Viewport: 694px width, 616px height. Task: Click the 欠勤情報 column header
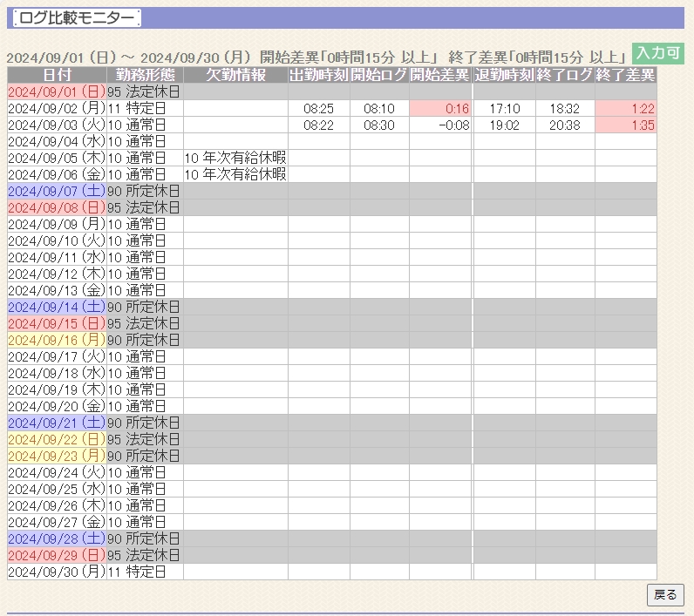[x=235, y=75]
